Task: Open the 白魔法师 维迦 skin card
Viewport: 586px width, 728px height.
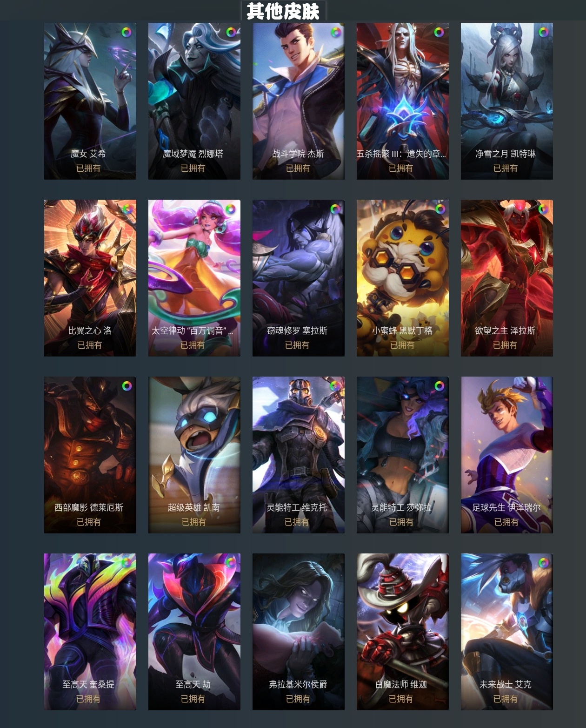Action: [403, 632]
